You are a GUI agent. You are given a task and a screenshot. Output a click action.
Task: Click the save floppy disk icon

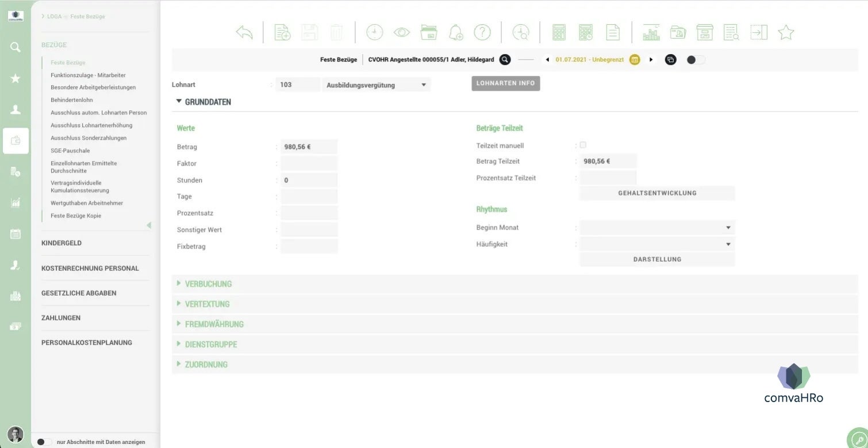click(309, 33)
